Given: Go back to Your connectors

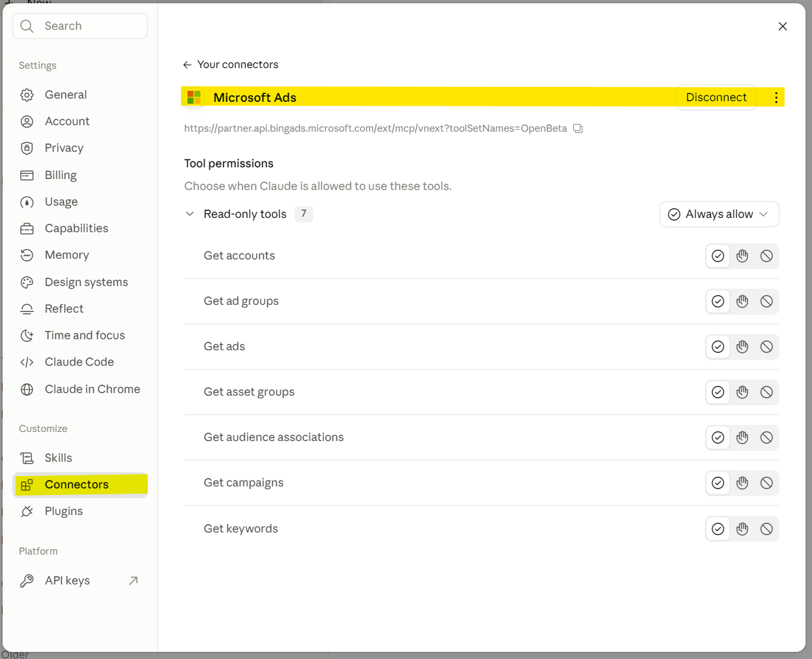Looking at the screenshot, I should [x=231, y=65].
